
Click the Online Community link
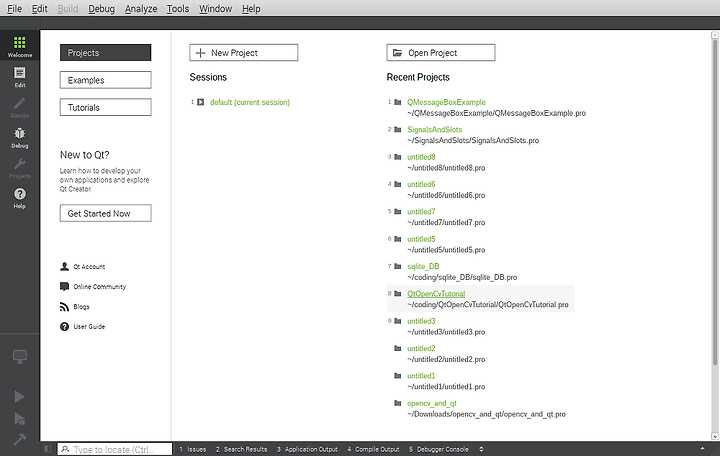point(100,287)
